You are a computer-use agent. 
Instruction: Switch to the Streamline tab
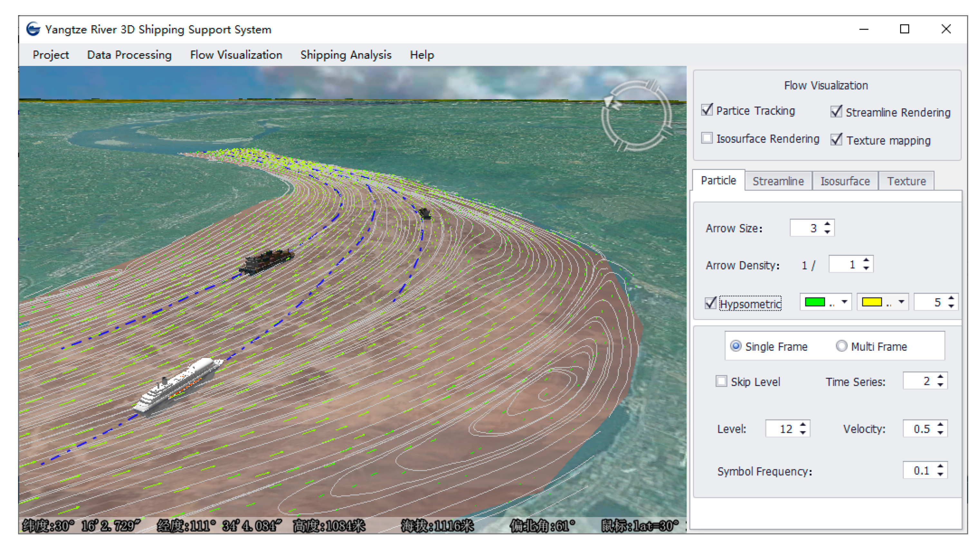click(x=778, y=181)
